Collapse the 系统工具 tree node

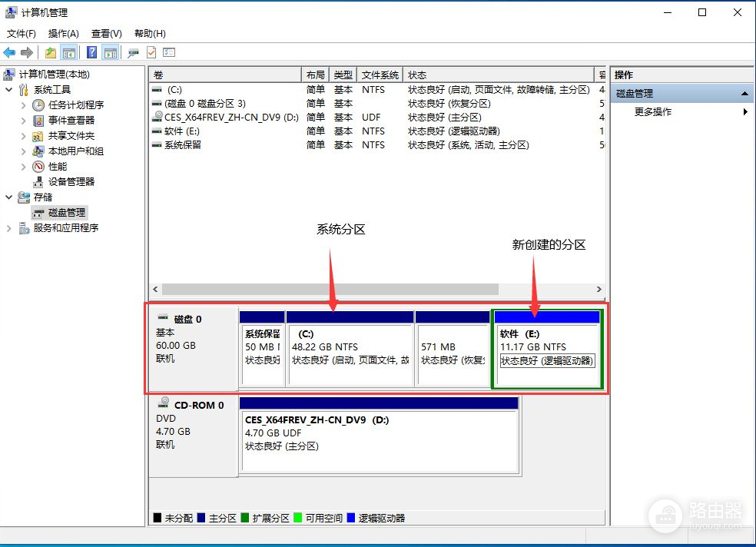[x=9, y=90]
